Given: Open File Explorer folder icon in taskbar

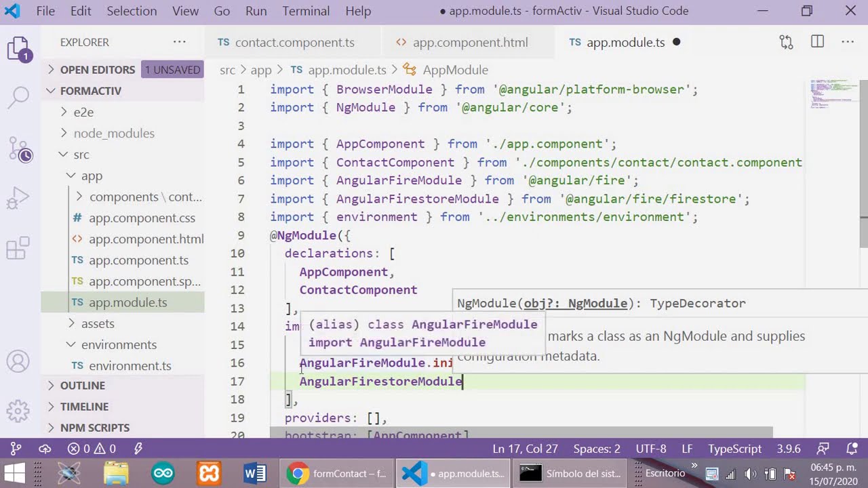Looking at the screenshot, I should click(x=117, y=473).
